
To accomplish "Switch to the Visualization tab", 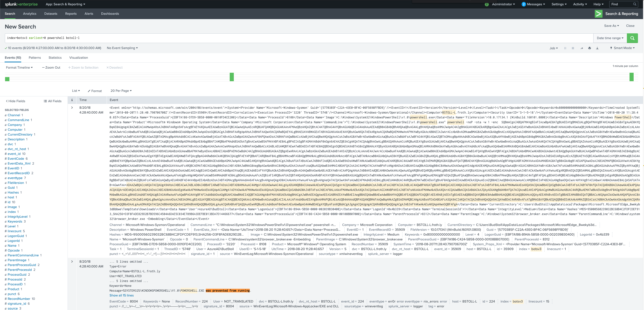I will [x=78, y=58].
